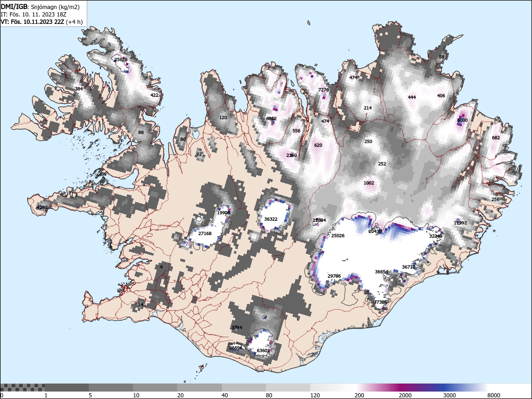Click the map value '88'

[141, 132]
